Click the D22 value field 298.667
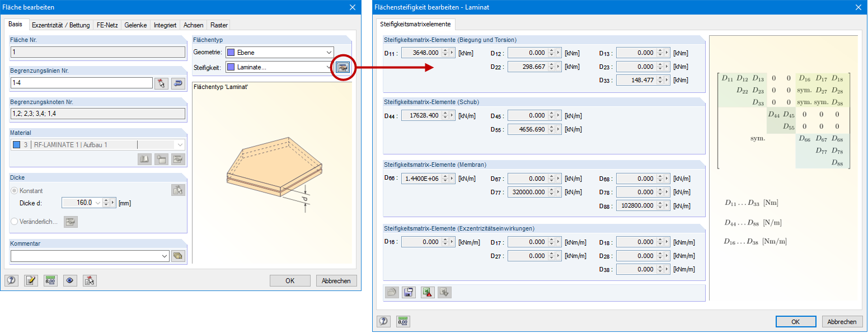 point(528,67)
